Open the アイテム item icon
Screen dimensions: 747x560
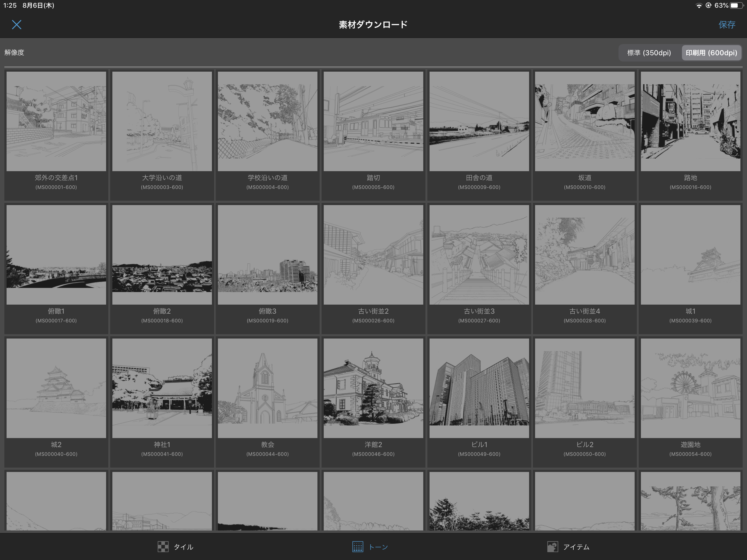point(553,547)
